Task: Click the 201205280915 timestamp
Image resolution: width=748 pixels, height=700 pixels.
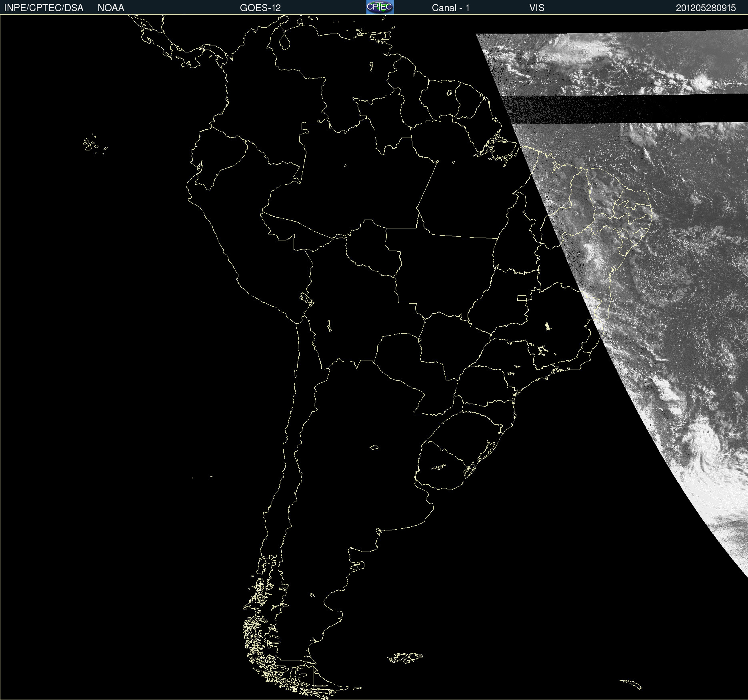Action: coord(706,8)
